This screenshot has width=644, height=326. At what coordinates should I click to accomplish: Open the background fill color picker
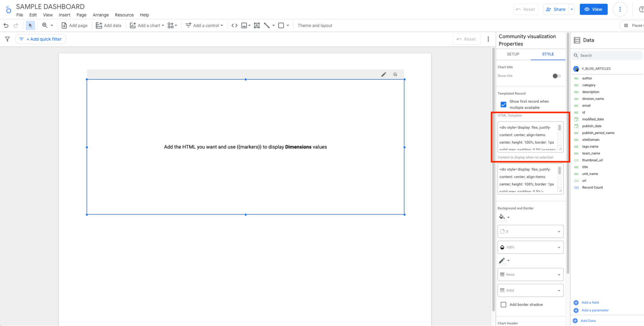coord(504,217)
